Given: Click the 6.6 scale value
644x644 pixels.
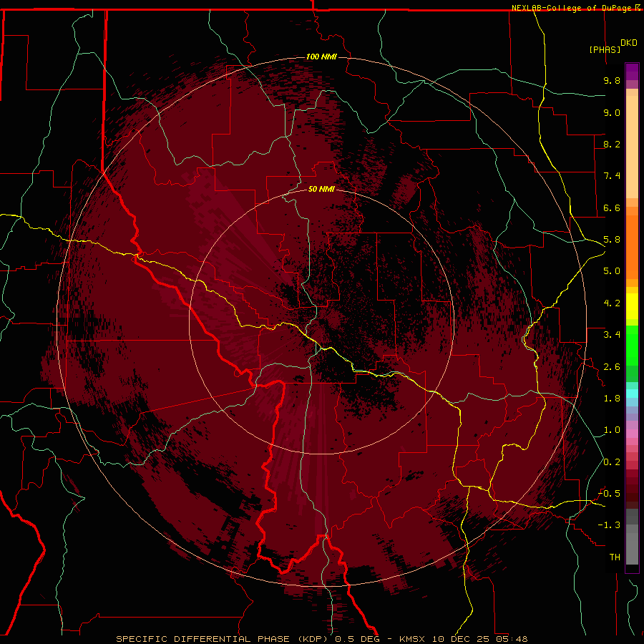Looking at the screenshot, I should (x=612, y=208).
